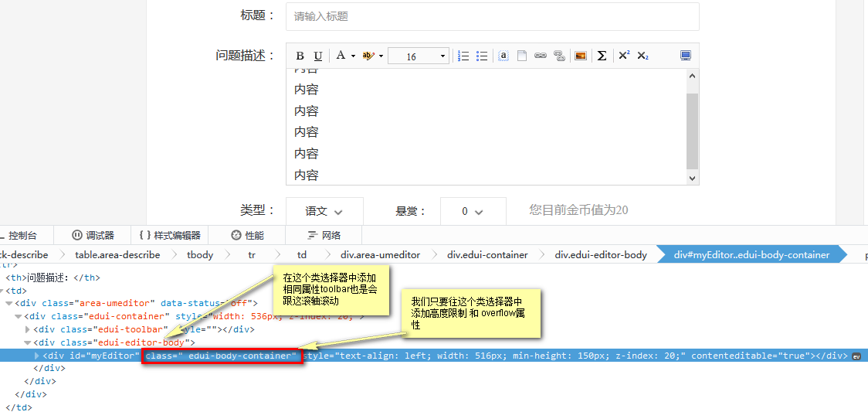The image size is (868, 412).
Task: Click the ev event badge on myEditor row
Action: tap(856, 356)
